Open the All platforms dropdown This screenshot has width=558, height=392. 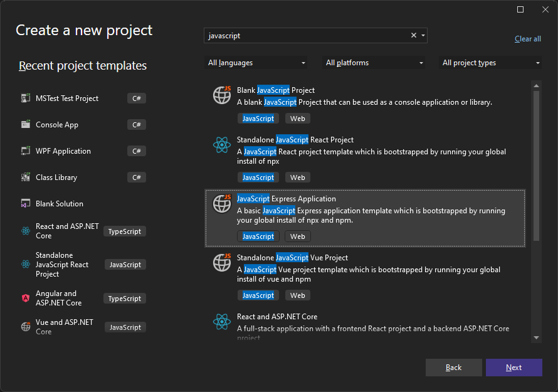[374, 62]
